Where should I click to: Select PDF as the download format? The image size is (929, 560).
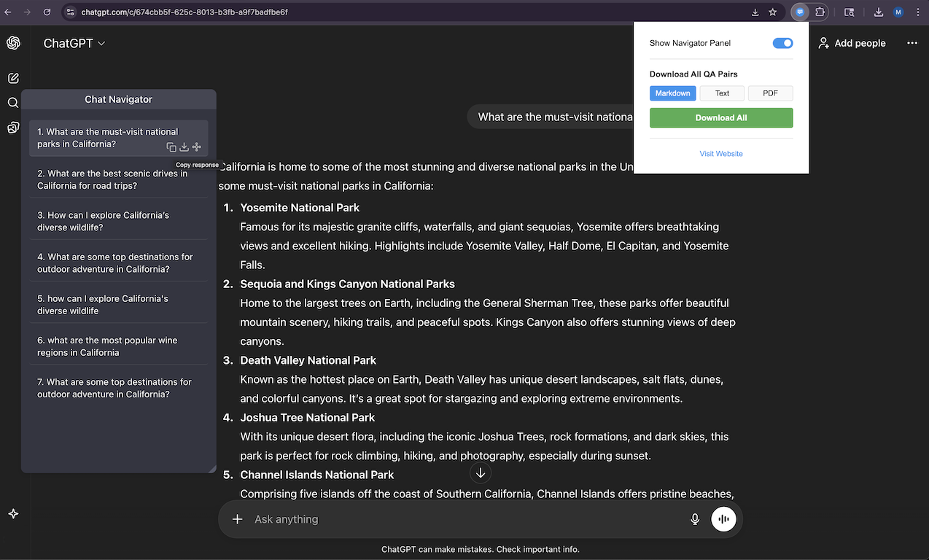click(x=770, y=93)
